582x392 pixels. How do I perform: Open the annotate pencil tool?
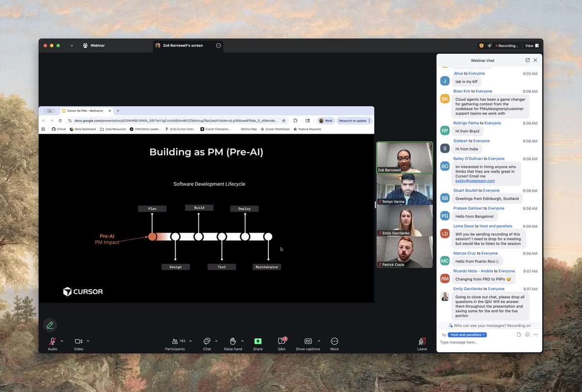[x=50, y=325]
